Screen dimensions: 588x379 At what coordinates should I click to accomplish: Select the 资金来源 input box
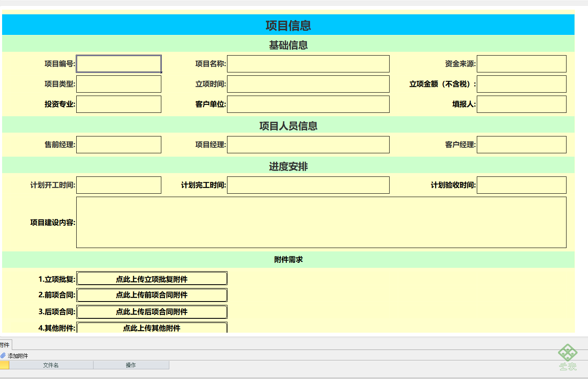[x=521, y=64]
